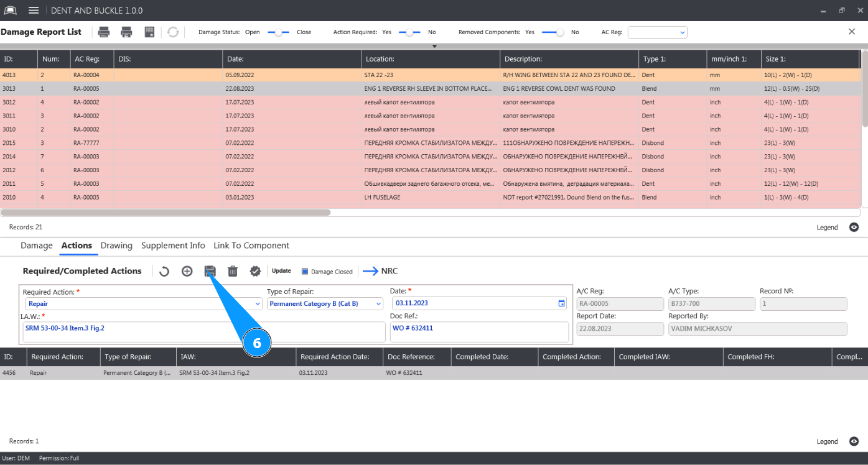
Task: Delete the action using trash icon
Action: point(233,271)
